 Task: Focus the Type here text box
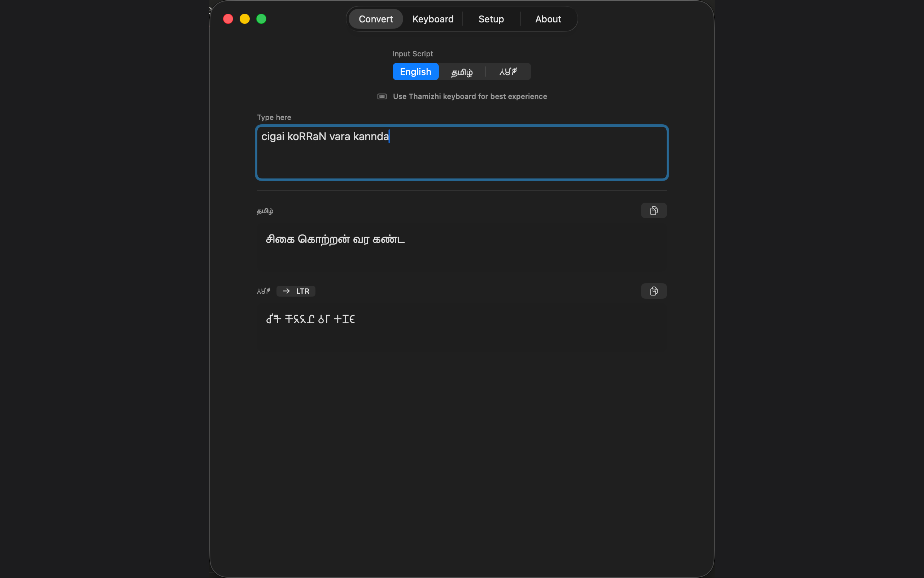[462, 152]
